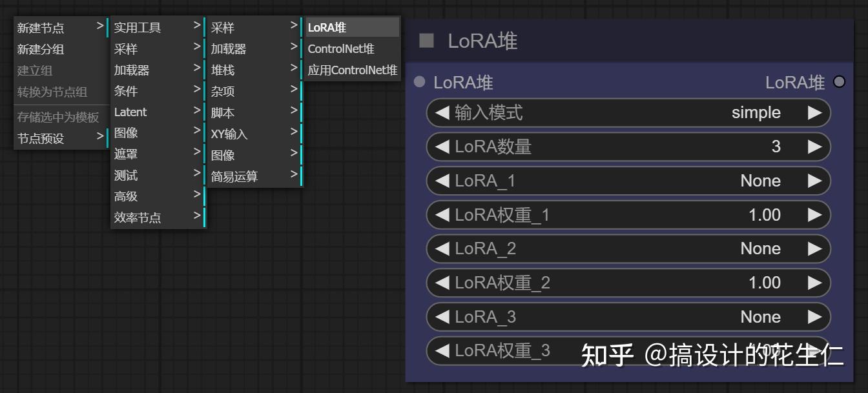Increase LoRA权重_3 with its right arrow
The height and width of the screenshot is (393, 868).
coord(815,351)
